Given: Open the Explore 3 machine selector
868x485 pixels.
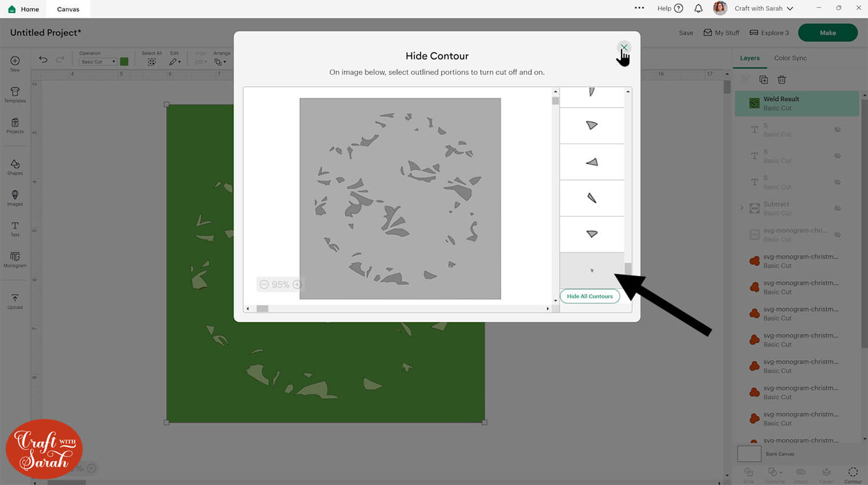Looking at the screenshot, I should pos(769,32).
